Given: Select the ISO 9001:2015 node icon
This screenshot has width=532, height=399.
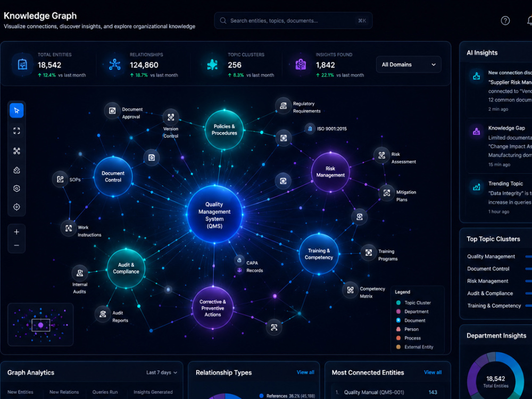Looking at the screenshot, I should coord(310,129).
